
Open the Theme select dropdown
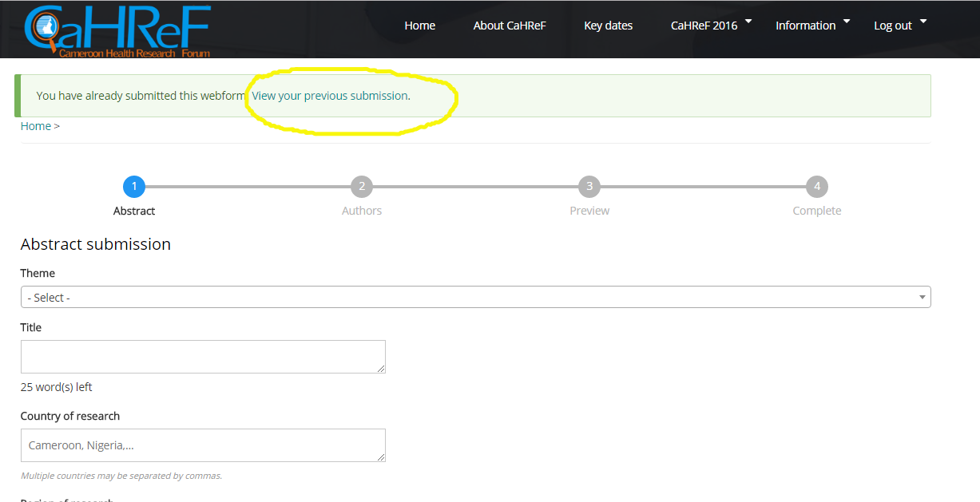(475, 298)
